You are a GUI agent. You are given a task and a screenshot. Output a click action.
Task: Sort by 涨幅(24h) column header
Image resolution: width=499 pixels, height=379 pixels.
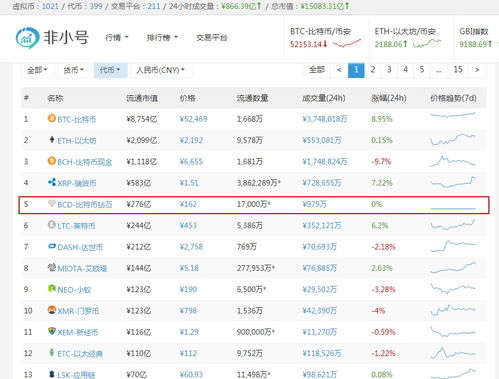(389, 98)
